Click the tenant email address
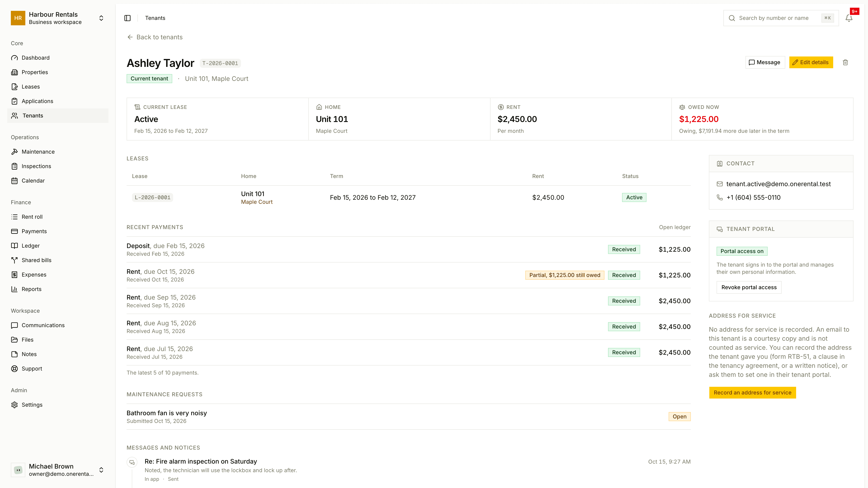The image size is (868, 488). pos(778,184)
